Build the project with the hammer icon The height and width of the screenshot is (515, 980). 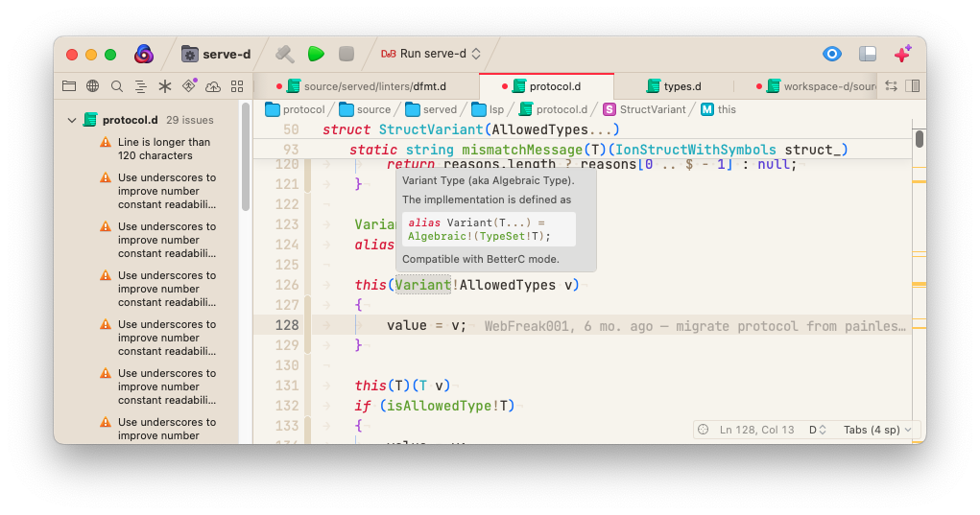pyautogui.click(x=285, y=55)
